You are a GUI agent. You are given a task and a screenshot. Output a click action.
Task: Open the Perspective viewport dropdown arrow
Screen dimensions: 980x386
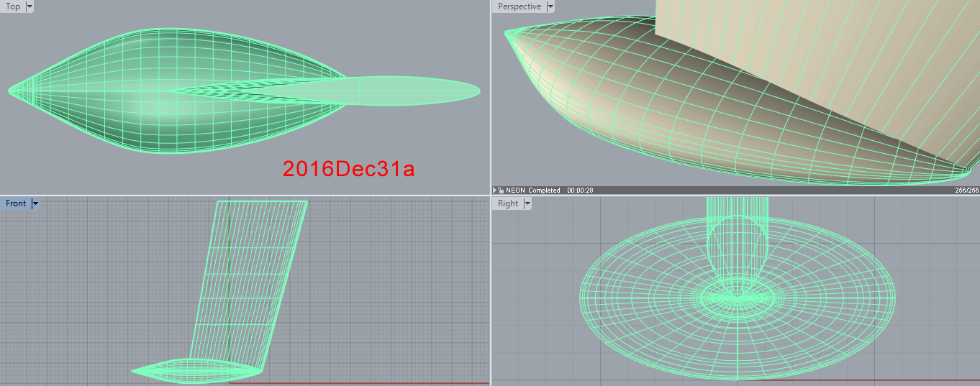pyautogui.click(x=550, y=6)
